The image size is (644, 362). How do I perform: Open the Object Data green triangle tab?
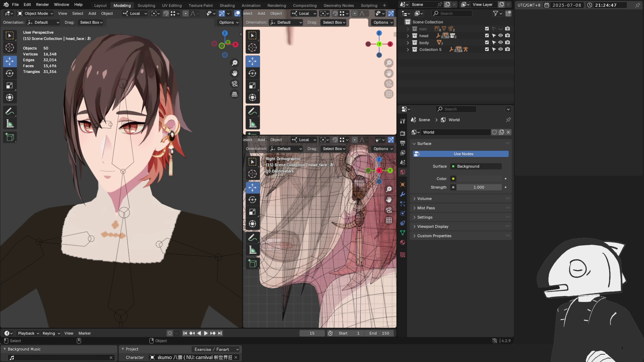click(x=402, y=233)
